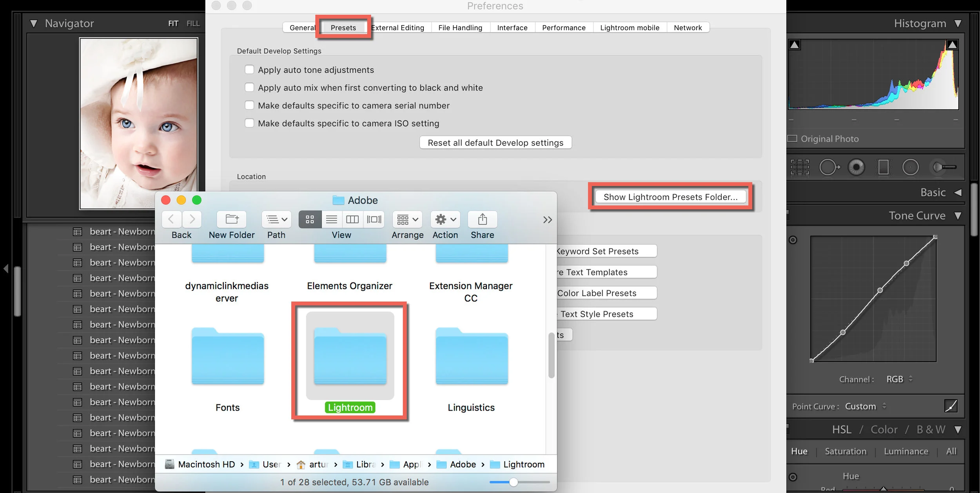
Task: Select the Graduated Filter tool icon
Action: (x=883, y=167)
